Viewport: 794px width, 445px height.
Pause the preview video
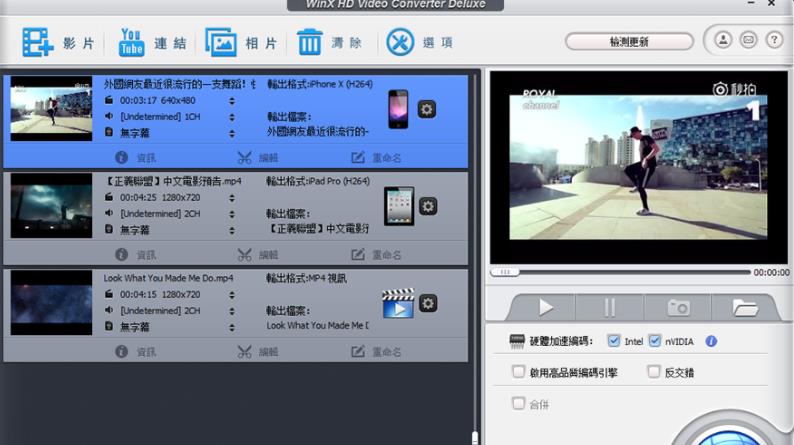pyautogui.click(x=609, y=307)
